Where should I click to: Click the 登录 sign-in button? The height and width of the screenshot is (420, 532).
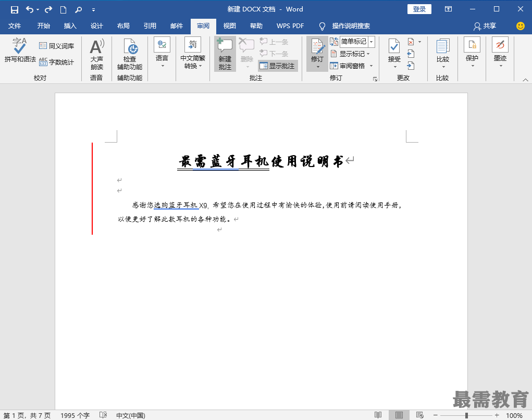pyautogui.click(x=419, y=9)
